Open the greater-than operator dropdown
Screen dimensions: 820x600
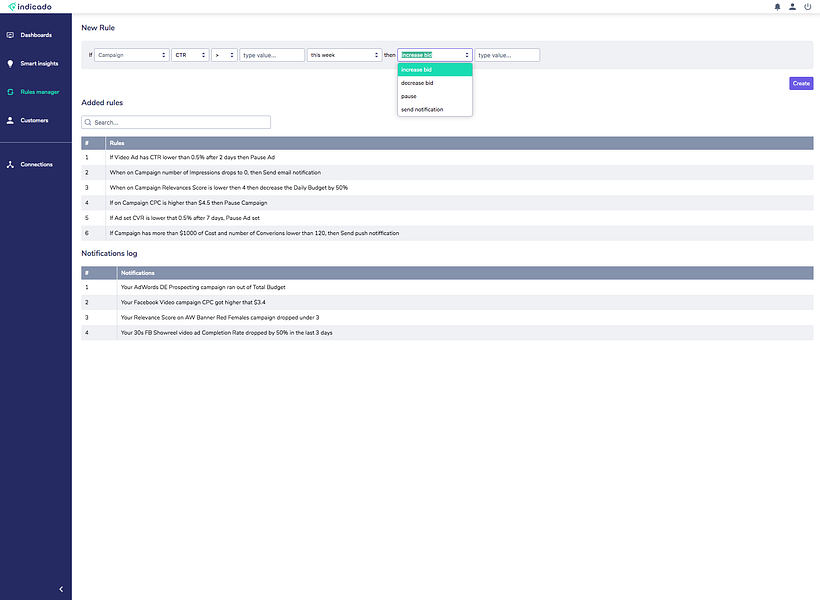tap(224, 55)
